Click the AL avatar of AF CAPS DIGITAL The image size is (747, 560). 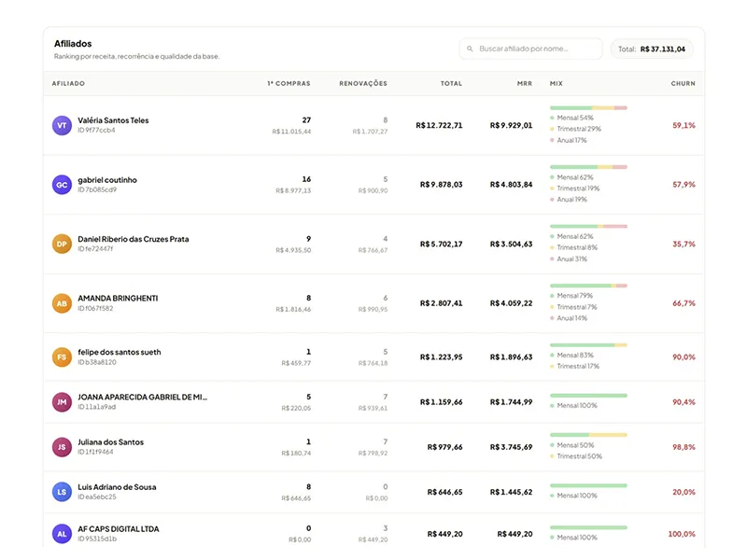click(62, 534)
